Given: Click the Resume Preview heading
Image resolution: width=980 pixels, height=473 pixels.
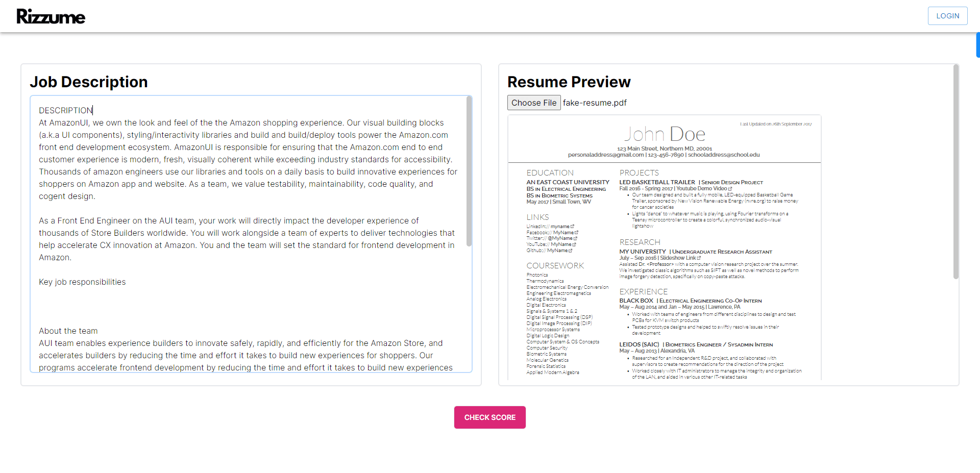Looking at the screenshot, I should coord(569,82).
